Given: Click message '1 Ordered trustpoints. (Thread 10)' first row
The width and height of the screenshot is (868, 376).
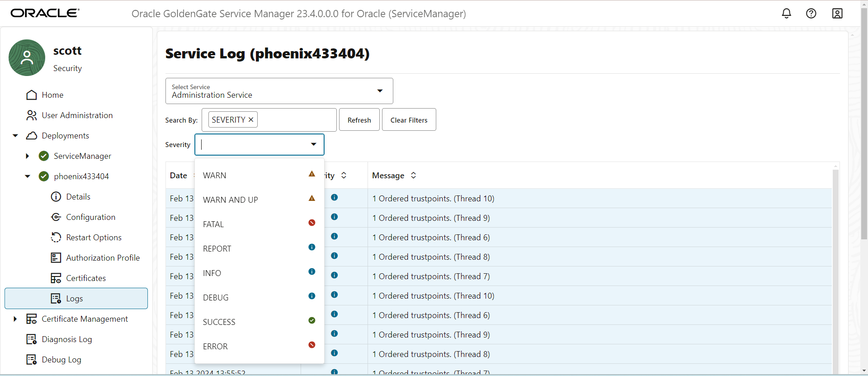Looking at the screenshot, I should point(433,199).
